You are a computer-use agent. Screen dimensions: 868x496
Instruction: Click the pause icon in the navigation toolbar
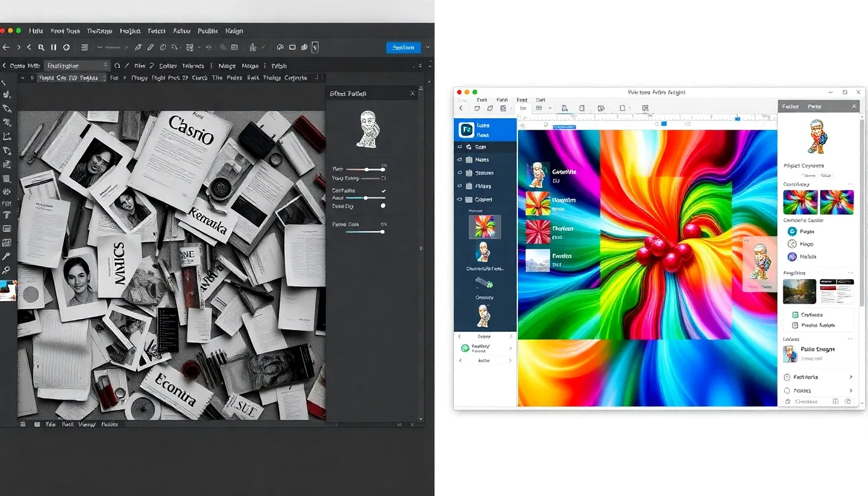pos(54,47)
